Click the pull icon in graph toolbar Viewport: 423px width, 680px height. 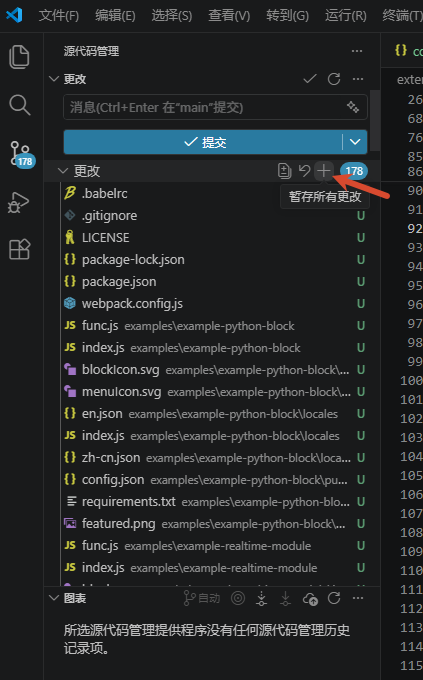285,598
